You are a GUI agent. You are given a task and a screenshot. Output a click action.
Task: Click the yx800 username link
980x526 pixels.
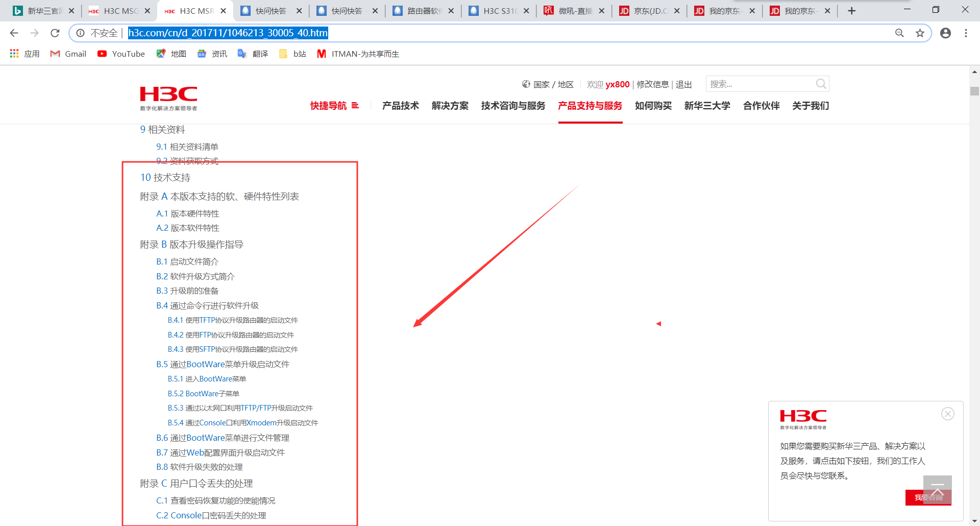[618, 84]
